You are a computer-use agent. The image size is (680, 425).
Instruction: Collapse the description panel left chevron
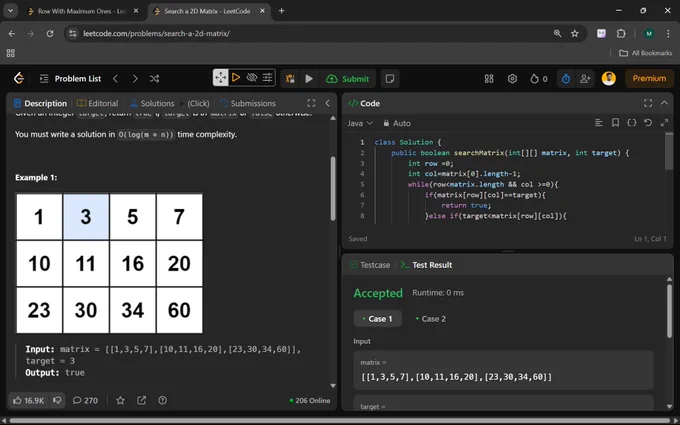click(327, 103)
